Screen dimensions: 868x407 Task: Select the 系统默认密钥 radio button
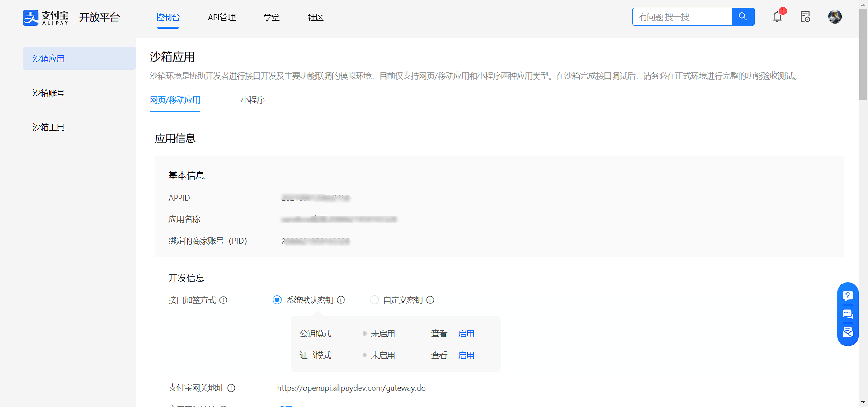click(x=277, y=300)
